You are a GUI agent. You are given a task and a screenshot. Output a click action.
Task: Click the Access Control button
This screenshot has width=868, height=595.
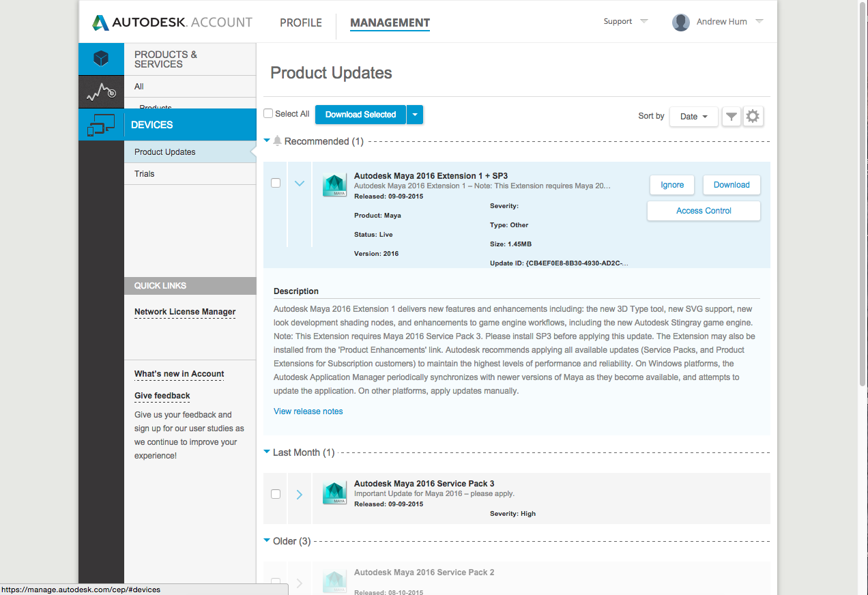point(704,211)
